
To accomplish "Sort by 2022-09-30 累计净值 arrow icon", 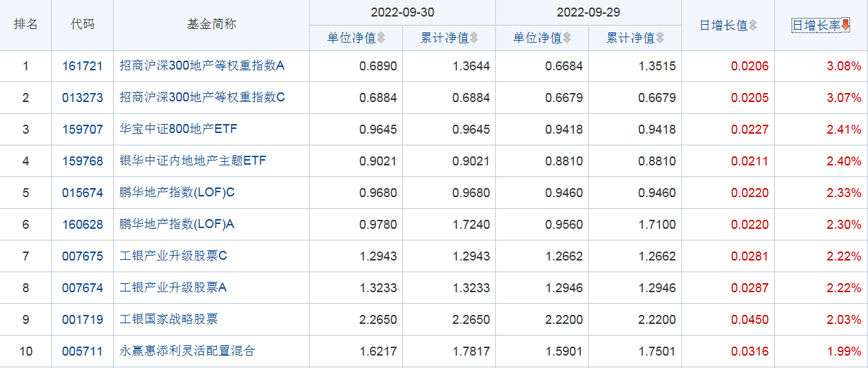I will tap(474, 38).
